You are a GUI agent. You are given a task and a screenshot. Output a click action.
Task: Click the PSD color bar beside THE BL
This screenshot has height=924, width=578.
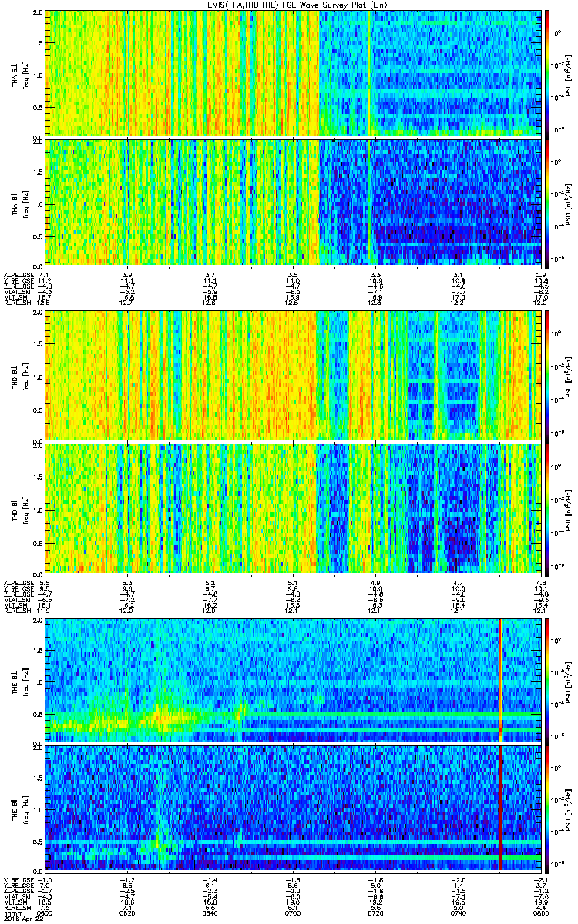[546, 681]
